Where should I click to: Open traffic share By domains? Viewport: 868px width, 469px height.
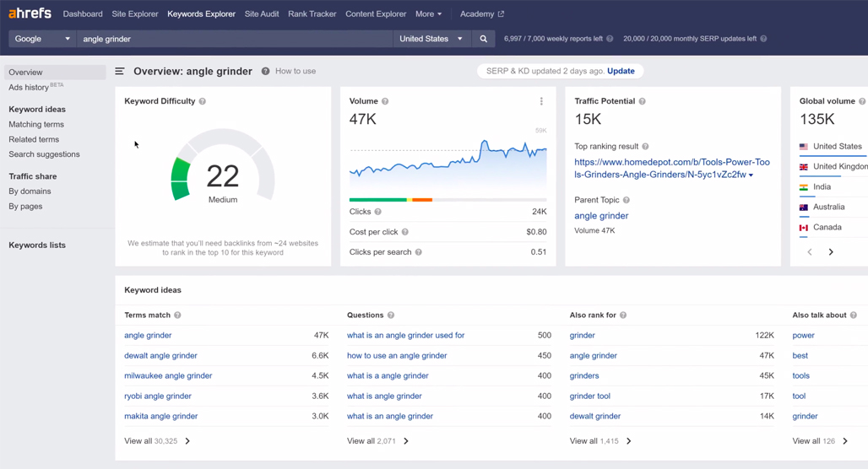click(x=30, y=191)
